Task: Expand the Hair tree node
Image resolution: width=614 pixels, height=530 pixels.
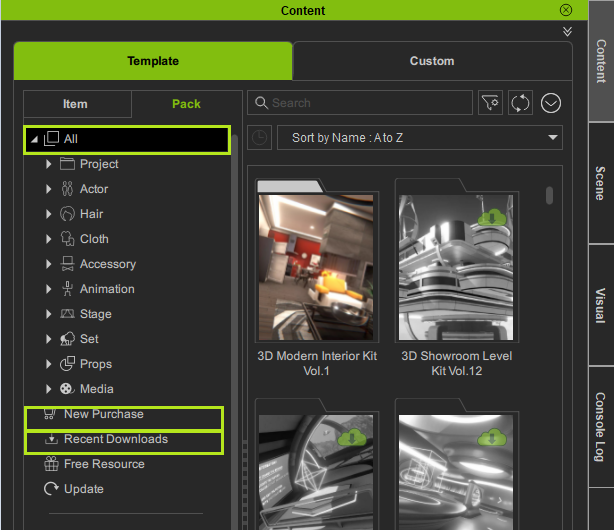Action: (49, 214)
